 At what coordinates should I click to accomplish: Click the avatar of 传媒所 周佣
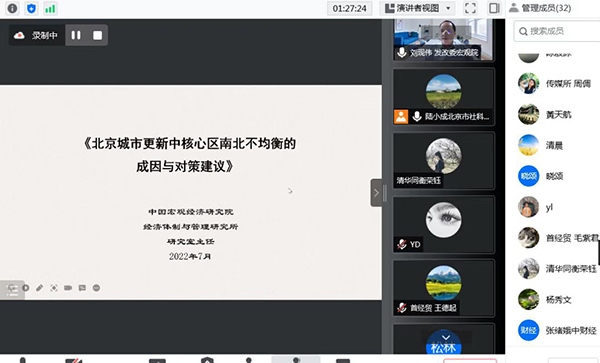[528, 83]
